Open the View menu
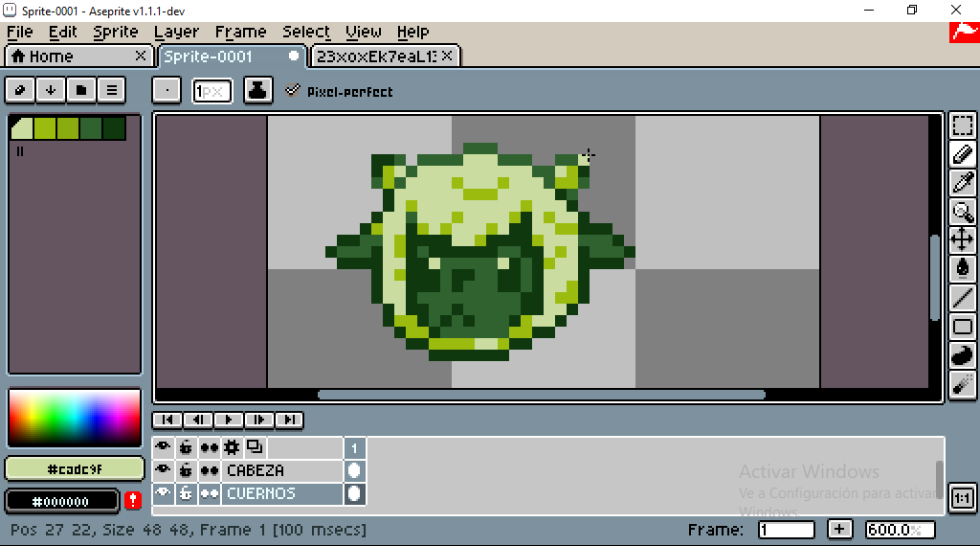The image size is (980, 546). 363,32
